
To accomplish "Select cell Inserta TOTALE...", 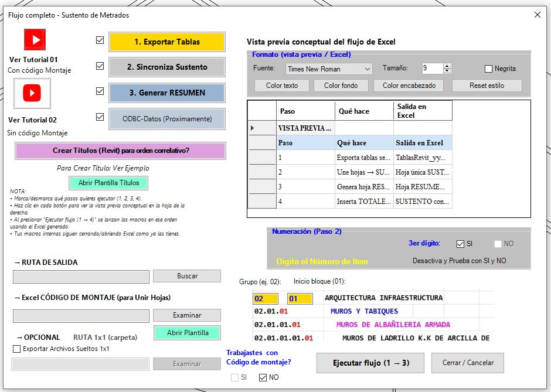I will (x=364, y=202).
